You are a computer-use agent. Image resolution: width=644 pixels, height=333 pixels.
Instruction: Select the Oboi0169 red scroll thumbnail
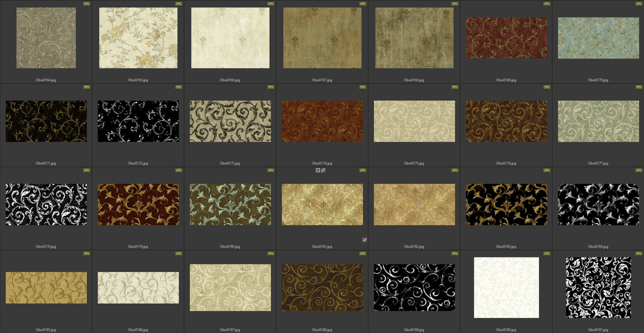(506, 38)
